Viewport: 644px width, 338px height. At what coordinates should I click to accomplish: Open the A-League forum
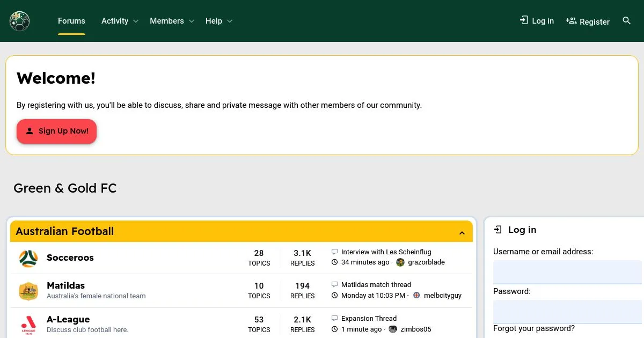pyautogui.click(x=68, y=319)
